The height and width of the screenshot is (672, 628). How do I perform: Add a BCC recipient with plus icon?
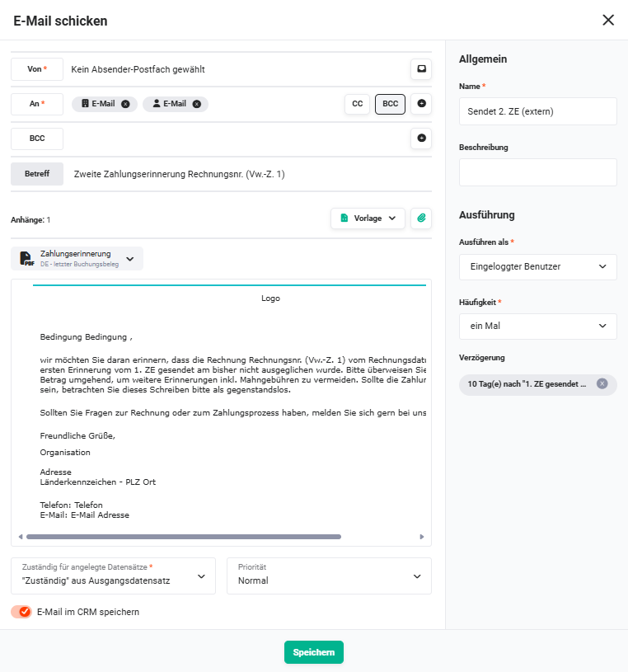tap(421, 138)
